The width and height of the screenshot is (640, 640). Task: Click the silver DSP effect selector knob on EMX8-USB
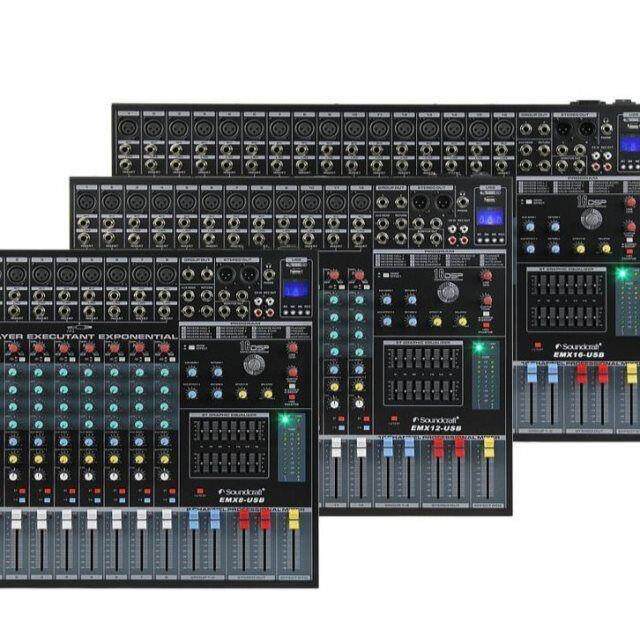(x=254, y=364)
